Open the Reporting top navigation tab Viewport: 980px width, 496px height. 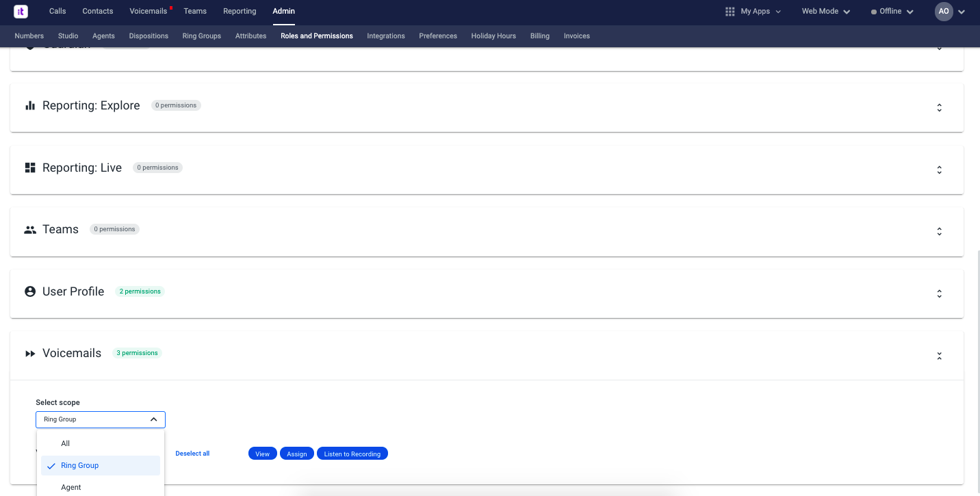pos(240,11)
